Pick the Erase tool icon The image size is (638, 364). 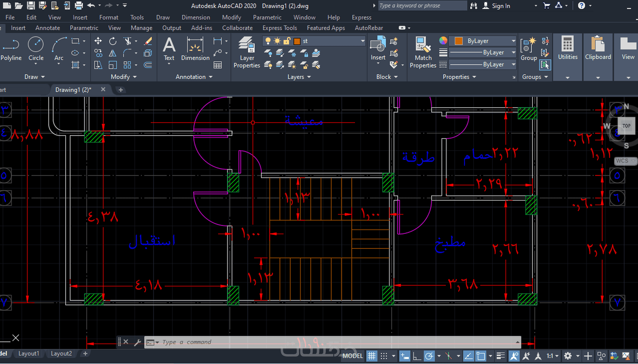click(148, 41)
